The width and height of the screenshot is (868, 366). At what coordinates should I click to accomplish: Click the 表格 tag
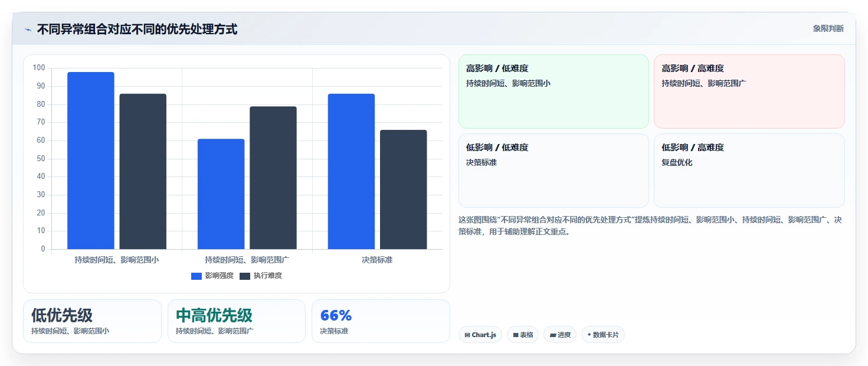coord(523,335)
